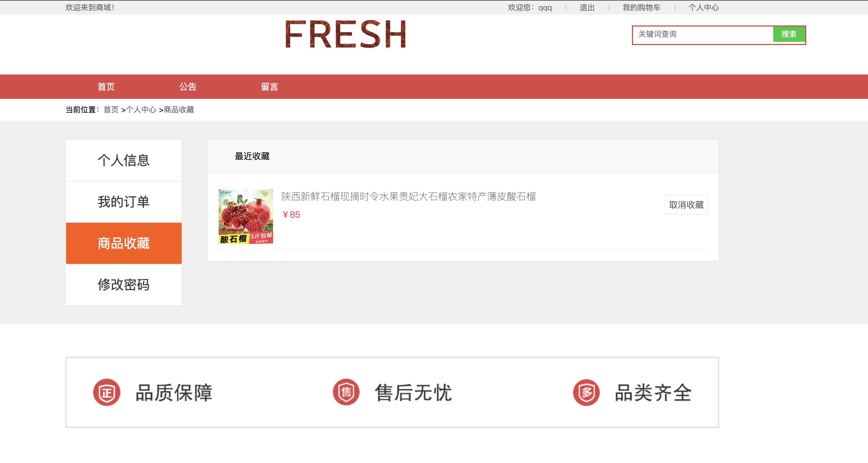Click the 售后无忧 after-sales shield icon
The height and width of the screenshot is (463, 868).
pyautogui.click(x=346, y=392)
